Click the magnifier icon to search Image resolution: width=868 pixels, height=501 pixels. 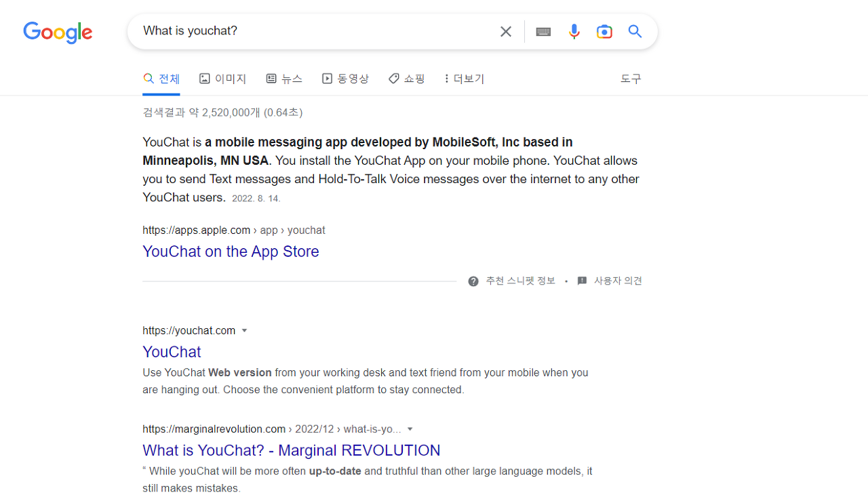pyautogui.click(x=634, y=31)
